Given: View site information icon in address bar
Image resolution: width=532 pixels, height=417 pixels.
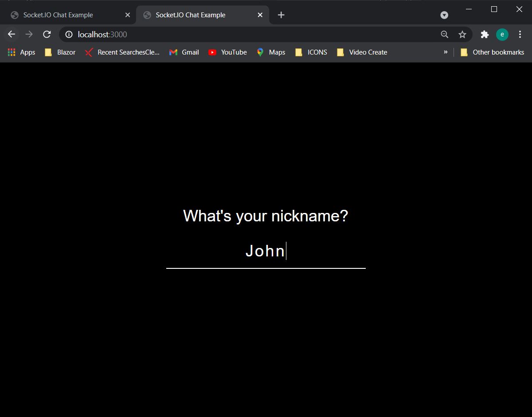Looking at the screenshot, I should [69, 34].
